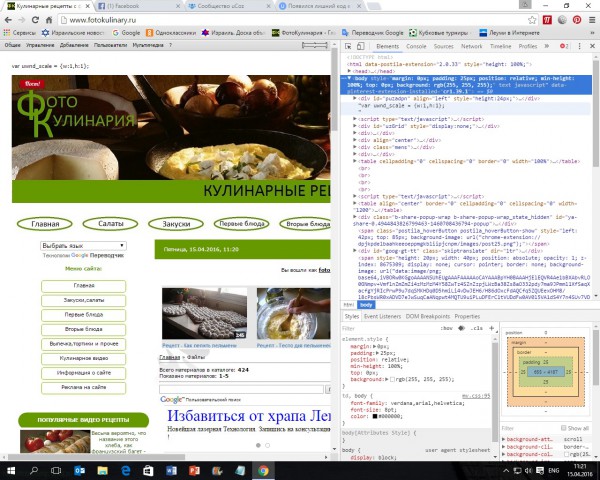The width and height of the screenshot is (600, 480).
Task: Go back with the browser back arrow
Action: click(x=8, y=20)
